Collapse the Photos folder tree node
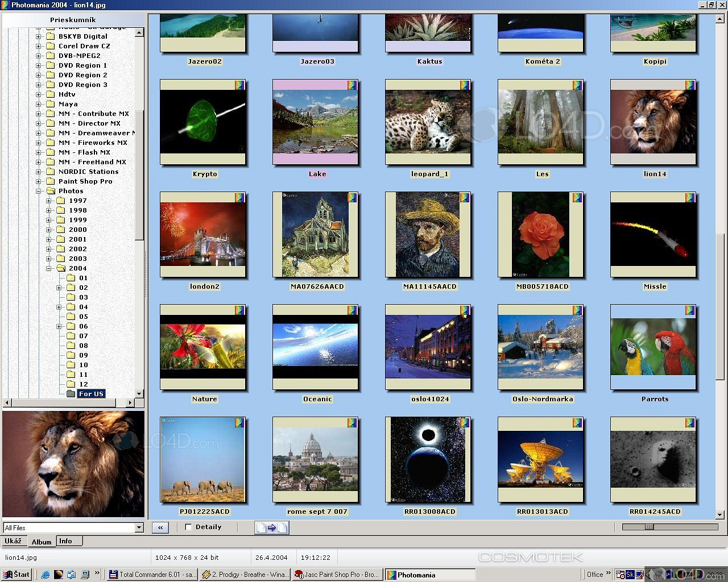Screen dimensions: 728x582 pos(39,191)
